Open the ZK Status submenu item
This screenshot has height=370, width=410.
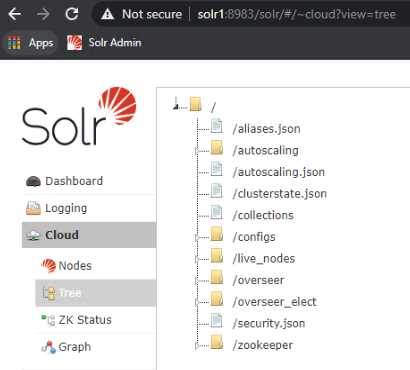(x=96, y=320)
